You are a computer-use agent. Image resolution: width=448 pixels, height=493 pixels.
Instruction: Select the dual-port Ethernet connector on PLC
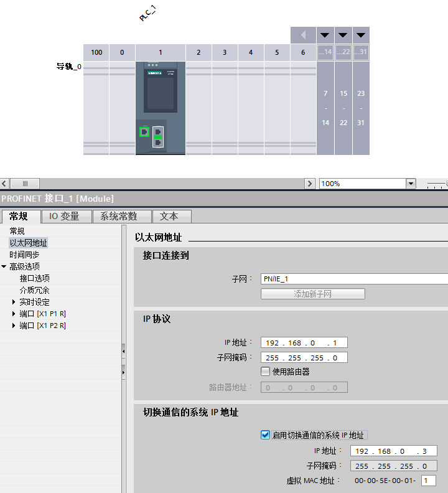click(158, 137)
